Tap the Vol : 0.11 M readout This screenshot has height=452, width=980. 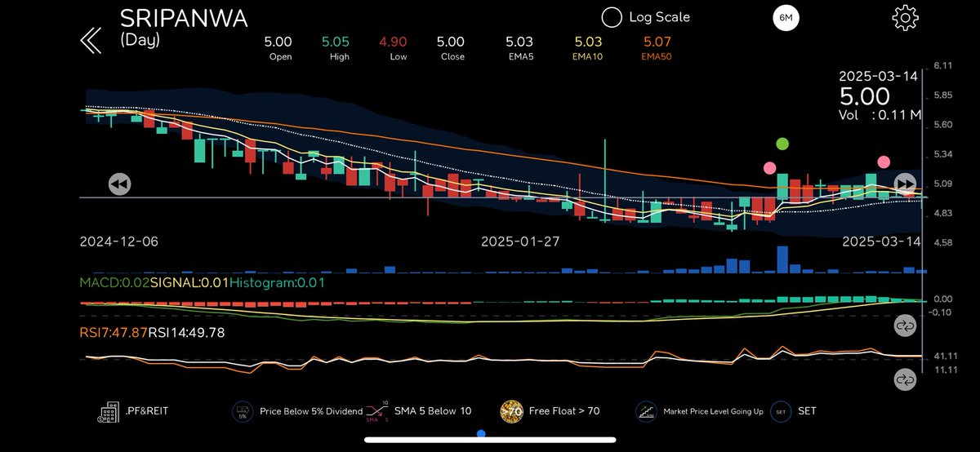tap(880, 116)
